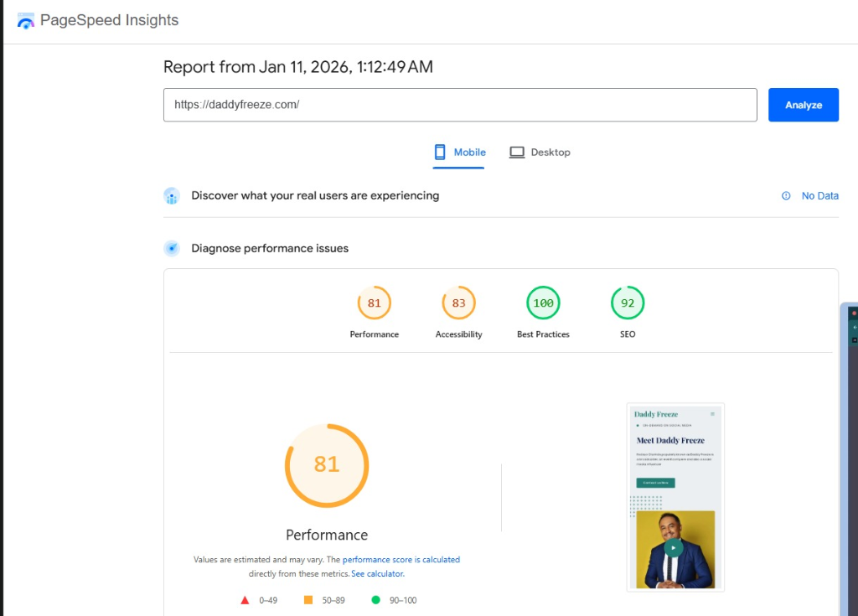
Task: Open 'performance score is calculated' link
Action: click(x=401, y=560)
